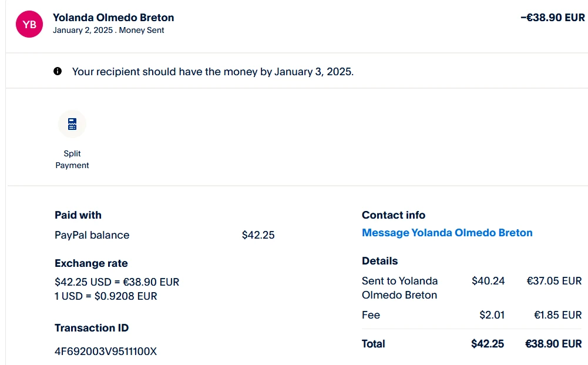Screen dimensions: 588x365
Task: Select the Split Payment label text
Action: point(72,159)
